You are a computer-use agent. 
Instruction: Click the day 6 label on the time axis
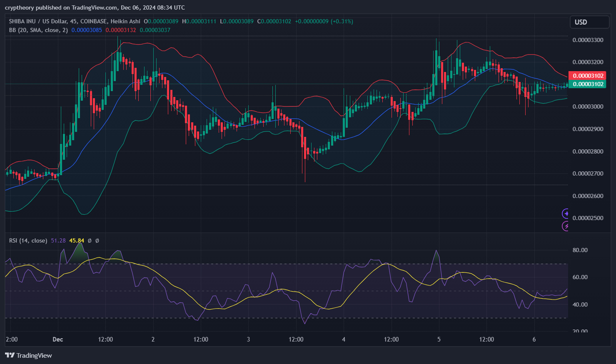click(x=534, y=339)
